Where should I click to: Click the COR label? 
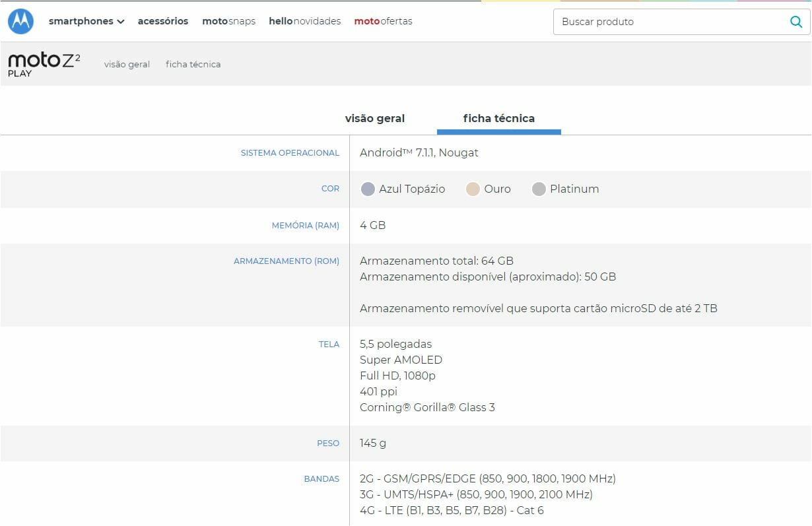click(x=330, y=189)
